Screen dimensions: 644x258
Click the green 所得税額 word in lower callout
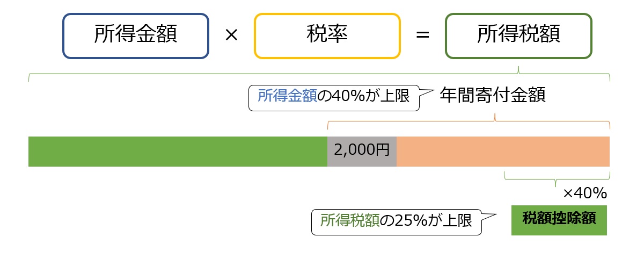pyautogui.click(x=350, y=221)
